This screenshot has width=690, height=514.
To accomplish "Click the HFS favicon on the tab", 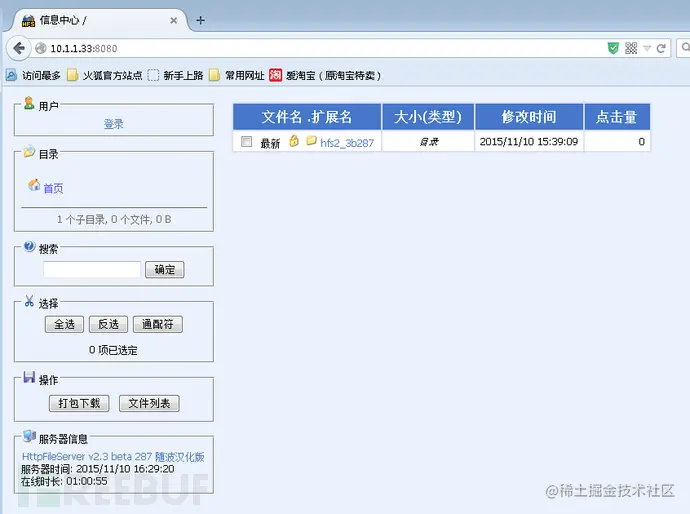I will tap(29, 21).
